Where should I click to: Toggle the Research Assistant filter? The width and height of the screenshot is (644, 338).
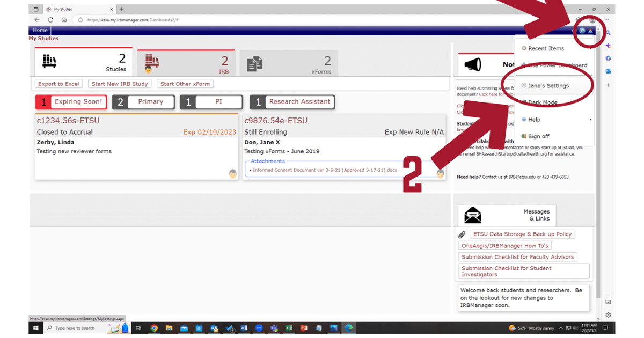click(x=292, y=102)
